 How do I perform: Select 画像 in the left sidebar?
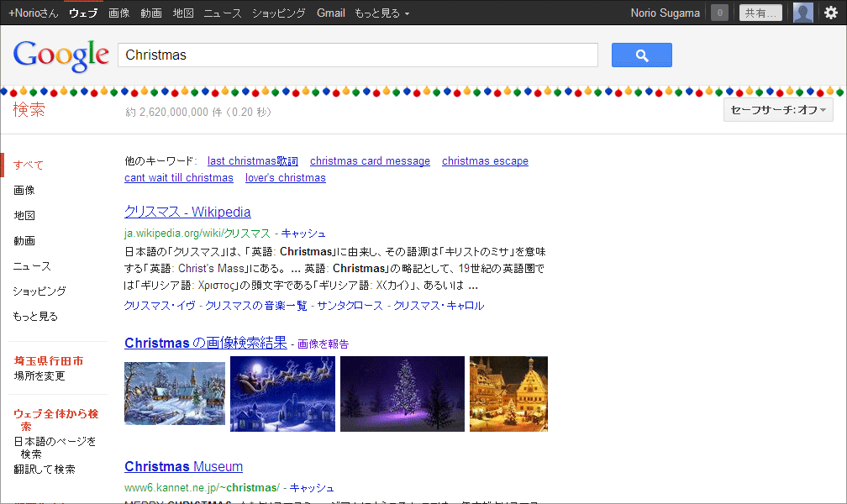pos(24,190)
